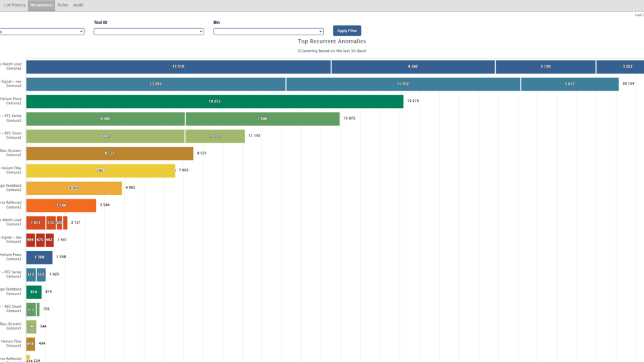Click the Top Recurrent Anomalies title
644x362 pixels.
click(x=332, y=42)
